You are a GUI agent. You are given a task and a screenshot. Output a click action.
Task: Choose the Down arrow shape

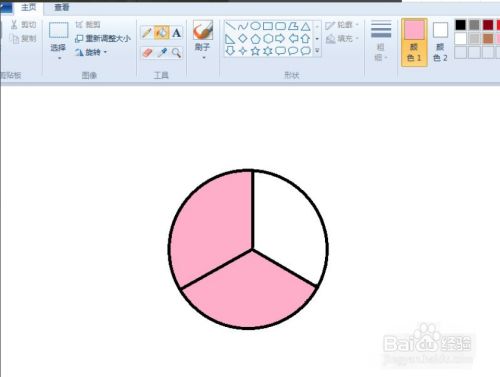coord(230,51)
